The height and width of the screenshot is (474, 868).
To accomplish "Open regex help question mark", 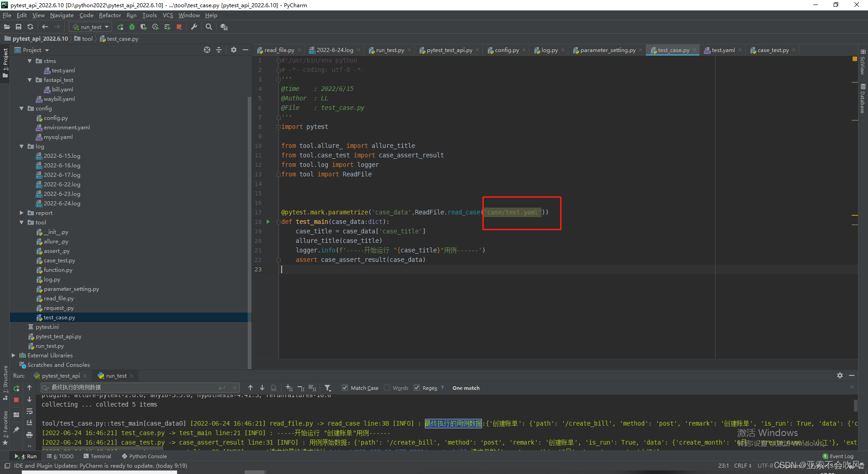I will tap(442, 388).
